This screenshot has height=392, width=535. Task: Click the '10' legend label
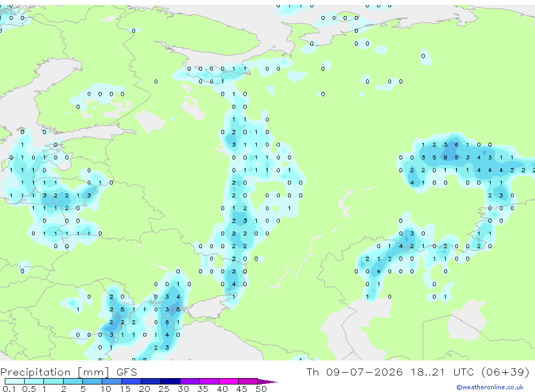coord(105,389)
